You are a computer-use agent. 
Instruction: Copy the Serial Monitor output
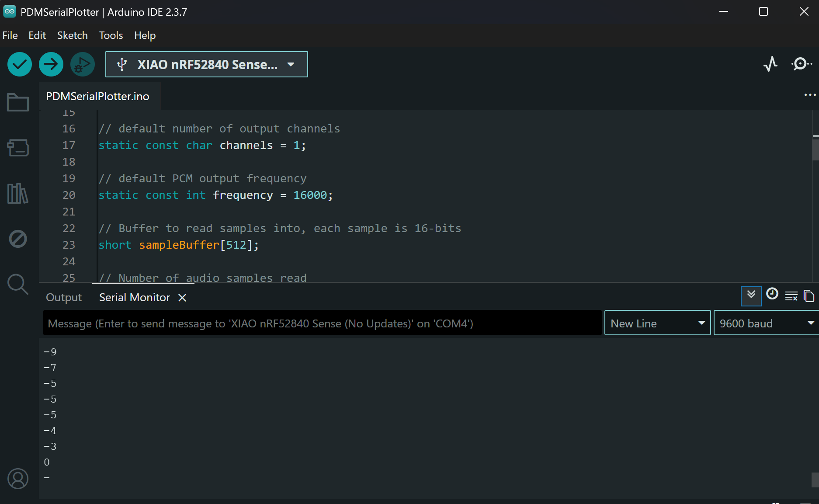click(809, 296)
